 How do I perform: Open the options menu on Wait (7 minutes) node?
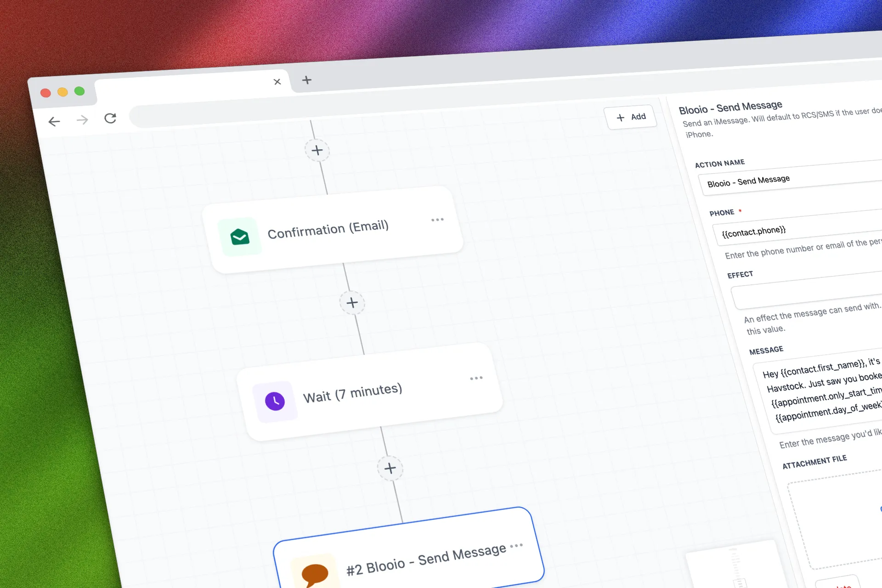[x=476, y=378]
